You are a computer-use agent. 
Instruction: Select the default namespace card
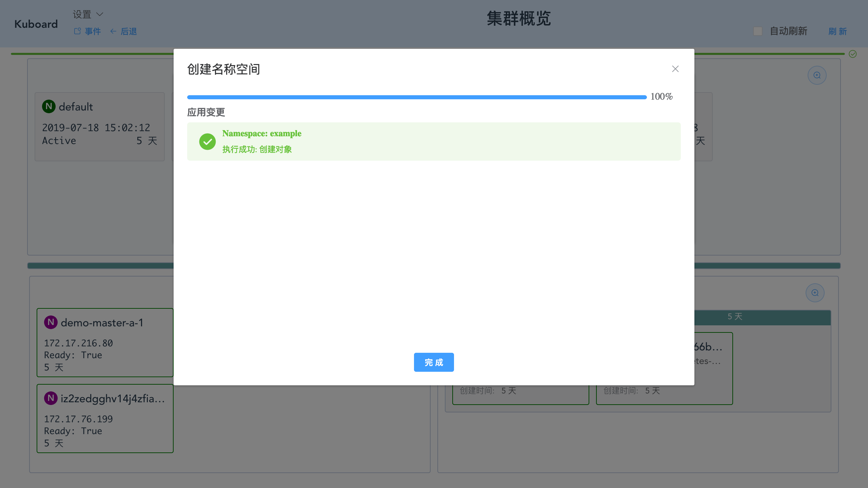click(x=99, y=126)
